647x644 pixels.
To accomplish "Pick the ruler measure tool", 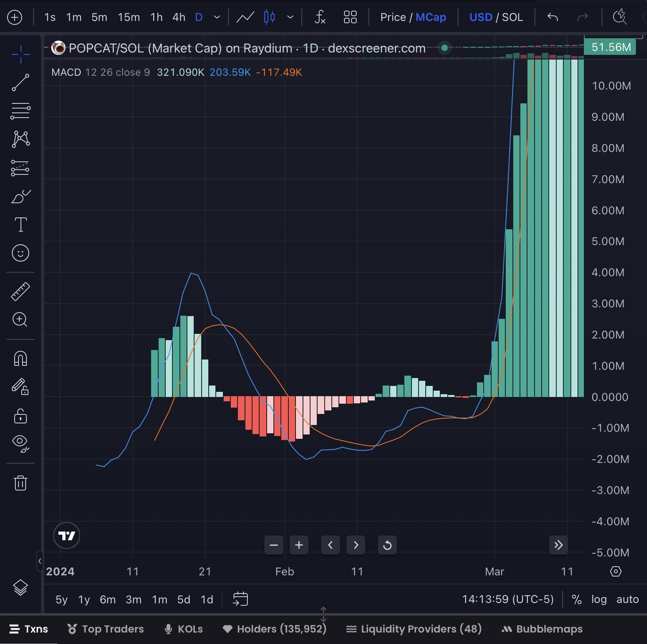I will (x=21, y=292).
